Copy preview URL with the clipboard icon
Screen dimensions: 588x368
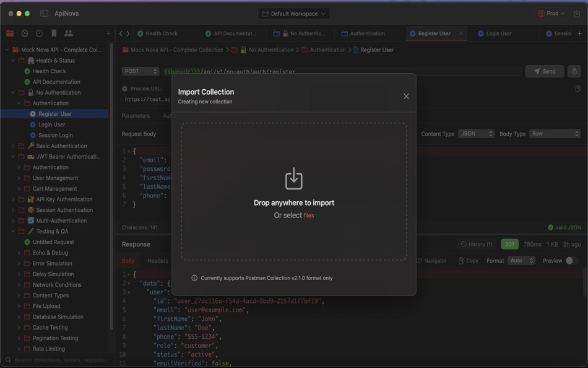(577, 89)
